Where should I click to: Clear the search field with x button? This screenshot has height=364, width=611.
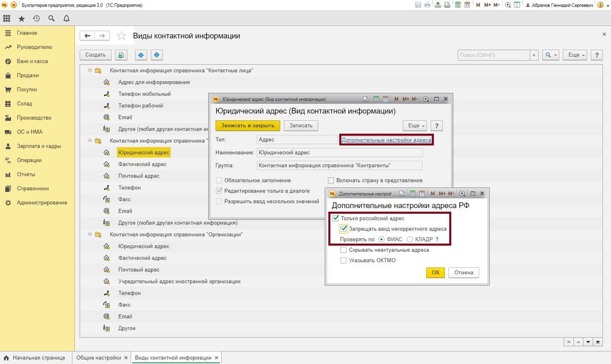point(534,55)
